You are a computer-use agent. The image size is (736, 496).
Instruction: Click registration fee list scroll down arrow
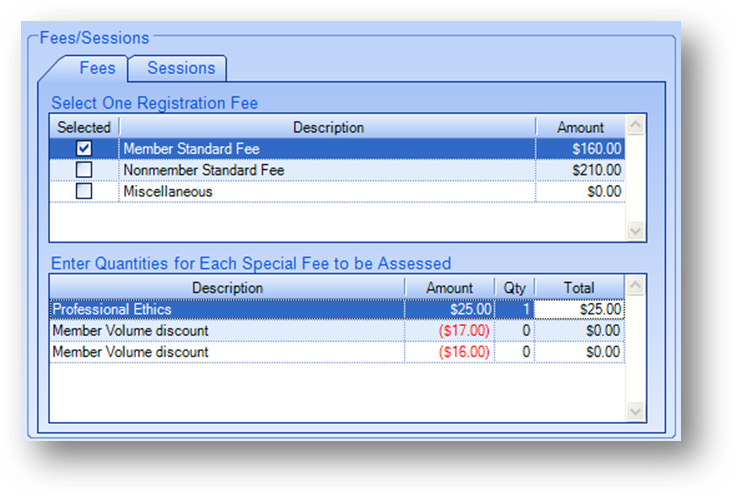(635, 231)
